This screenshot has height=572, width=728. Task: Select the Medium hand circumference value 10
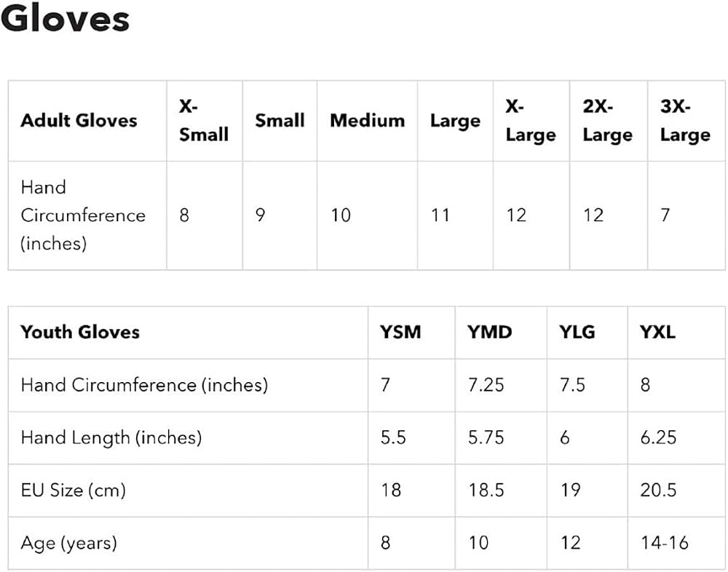pos(340,215)
